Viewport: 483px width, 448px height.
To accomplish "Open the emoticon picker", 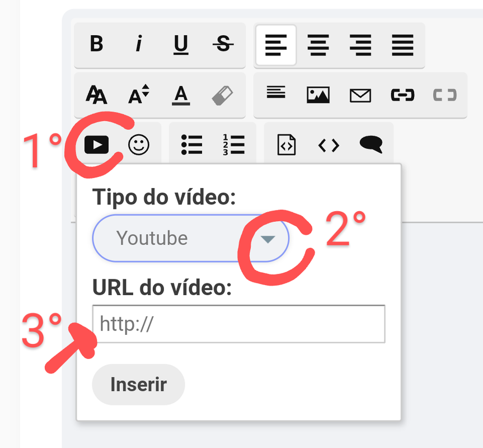I will [139, 144].
